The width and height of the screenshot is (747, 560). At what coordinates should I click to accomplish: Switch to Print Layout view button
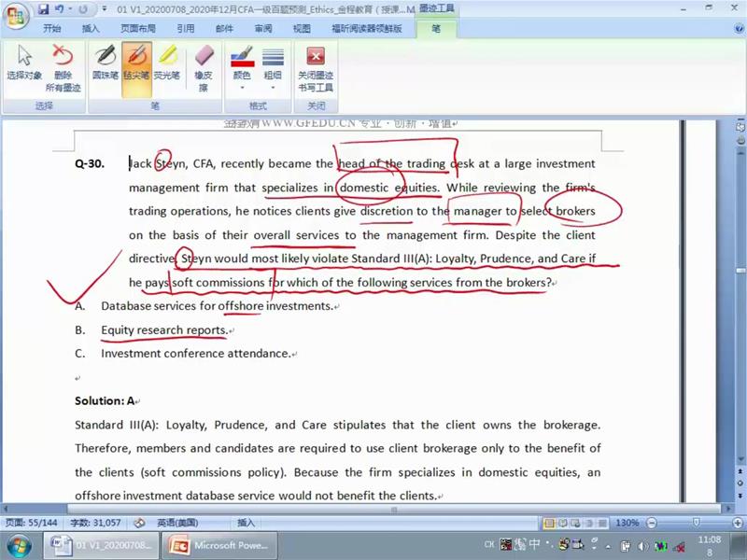[x=549, y=523]
